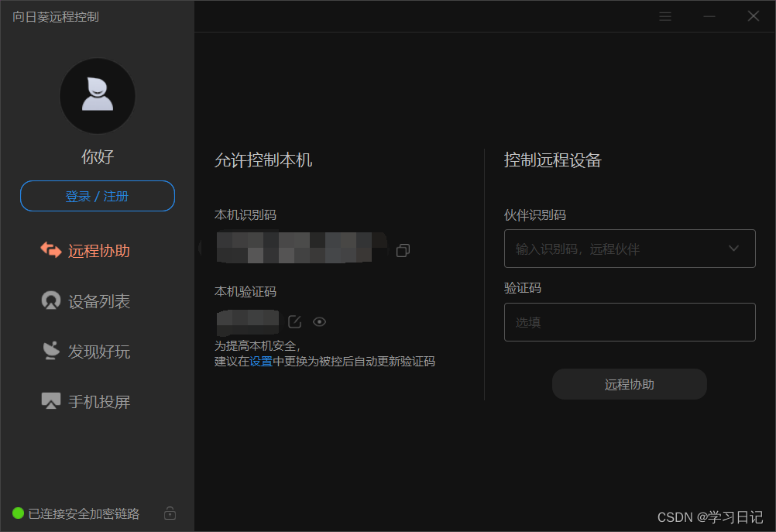This screenshot has height=532, width=776.
Task: Expand the 伙伴识别码 history dropdown arrow
Action: pos(734,249)
